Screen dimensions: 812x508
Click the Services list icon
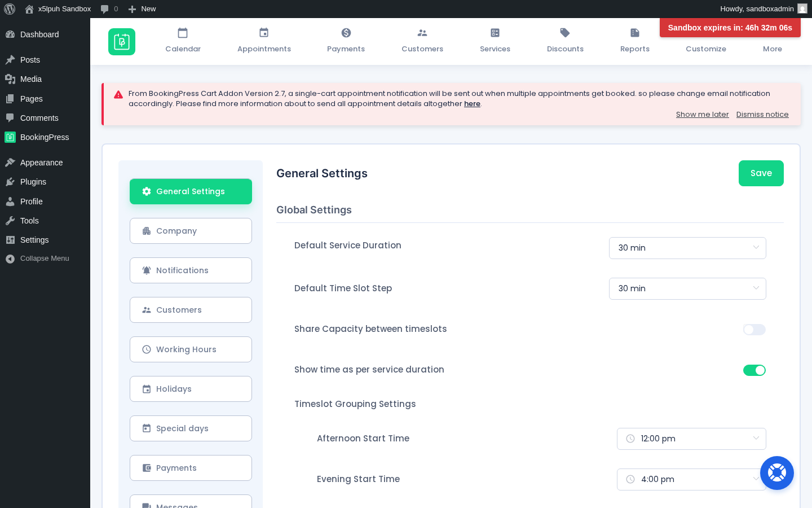click(x=495, y=33)
